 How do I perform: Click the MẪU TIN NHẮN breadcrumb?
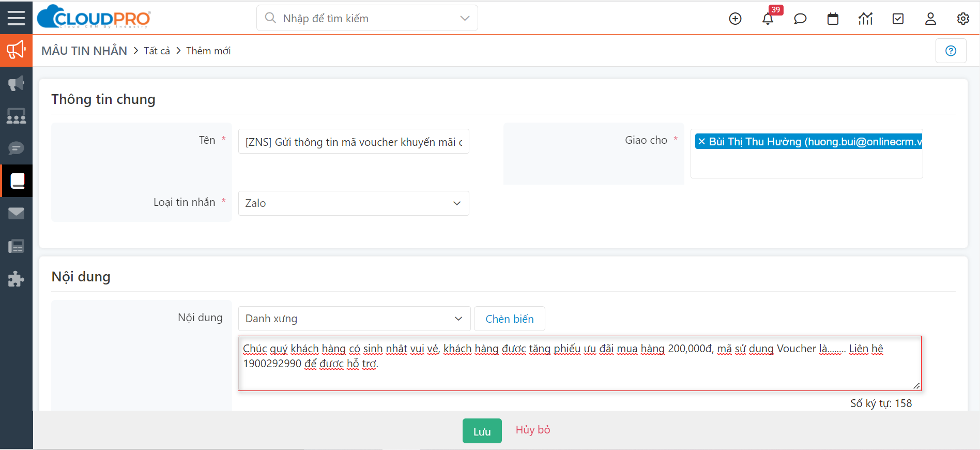(84, 51)
